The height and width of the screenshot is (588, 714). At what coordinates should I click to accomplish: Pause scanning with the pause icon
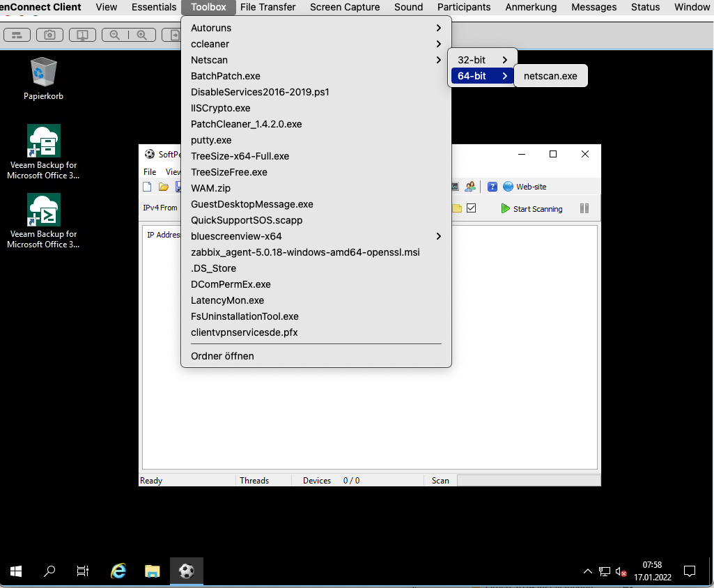click(584, 208)
